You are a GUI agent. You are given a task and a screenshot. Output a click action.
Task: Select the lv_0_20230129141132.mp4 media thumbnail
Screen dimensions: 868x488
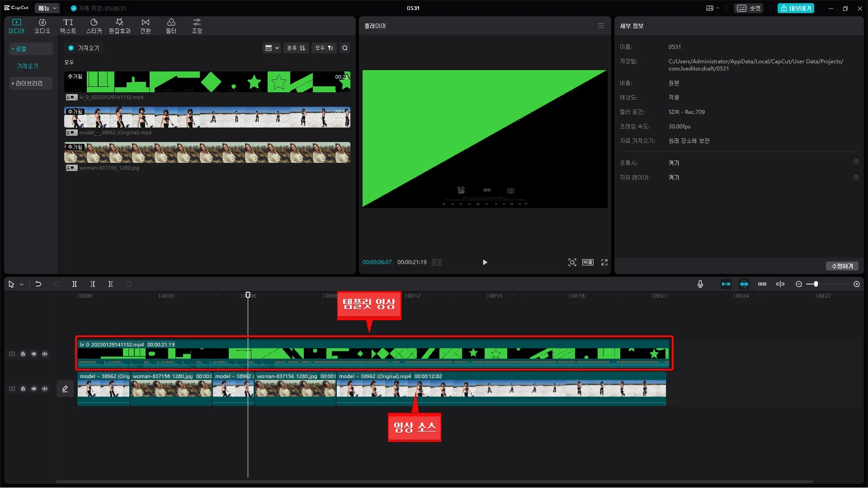tap(208, 82)
